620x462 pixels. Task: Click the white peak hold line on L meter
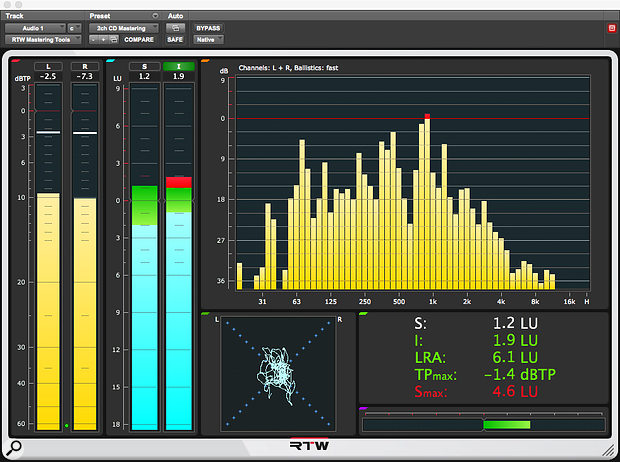[x=48, y=133]
